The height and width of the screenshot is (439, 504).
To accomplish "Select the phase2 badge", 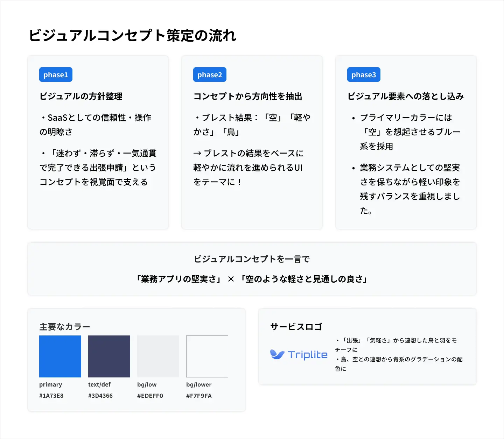I will [210, 75].
